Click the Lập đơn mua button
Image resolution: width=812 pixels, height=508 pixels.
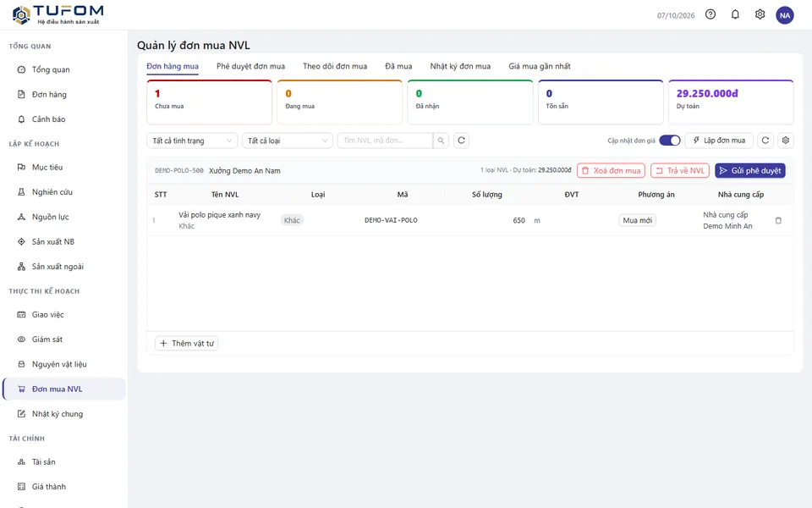(719, 141)
